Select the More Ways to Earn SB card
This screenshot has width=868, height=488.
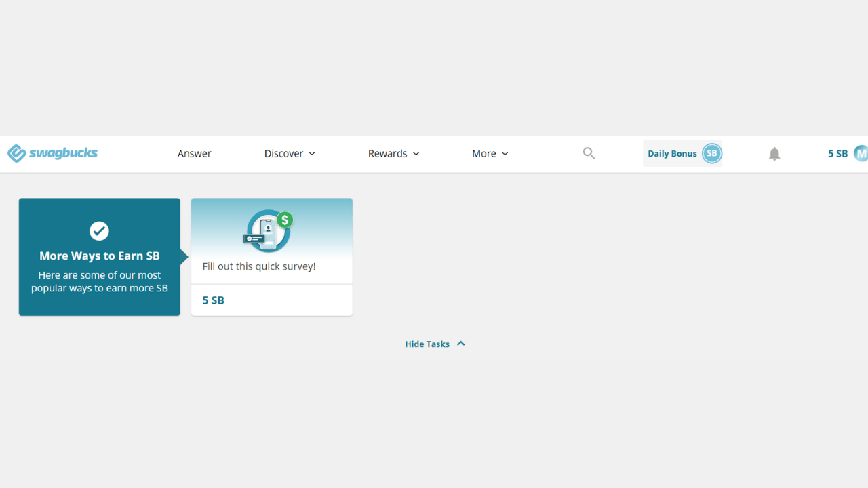pyautogui.click(x=99, y=256)
